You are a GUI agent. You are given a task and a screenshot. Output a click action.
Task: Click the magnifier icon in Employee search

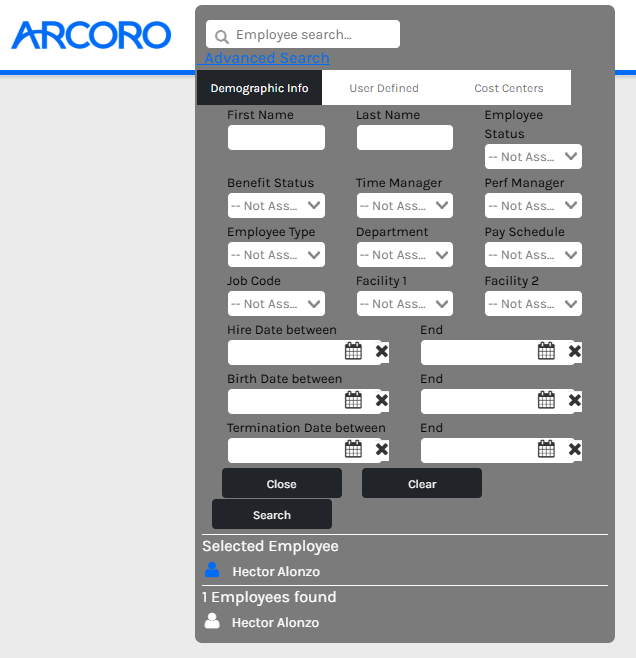tap(222, 37)
